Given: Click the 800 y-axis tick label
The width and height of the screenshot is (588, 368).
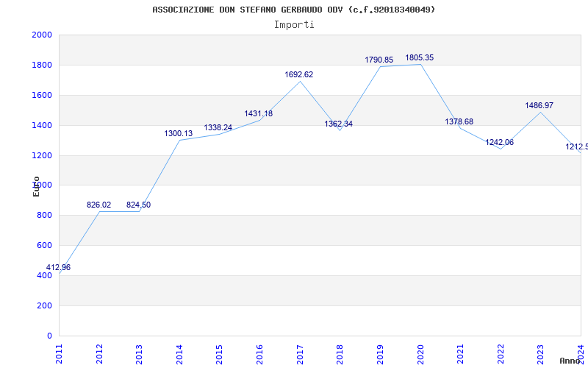Looking at the screenshot, I should [45, 216].
